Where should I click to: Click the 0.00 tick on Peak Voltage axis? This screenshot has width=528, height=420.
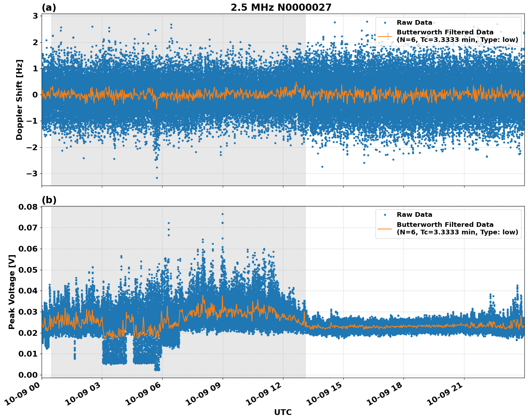[29, 375]
